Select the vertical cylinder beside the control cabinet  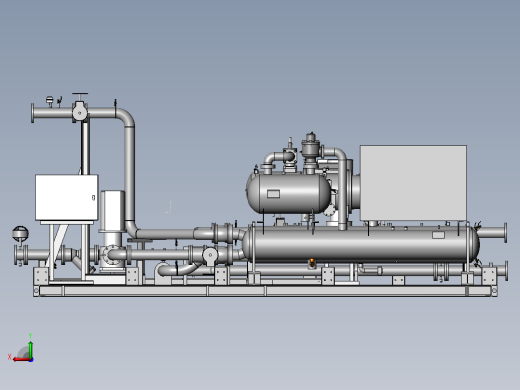[113, 211]
